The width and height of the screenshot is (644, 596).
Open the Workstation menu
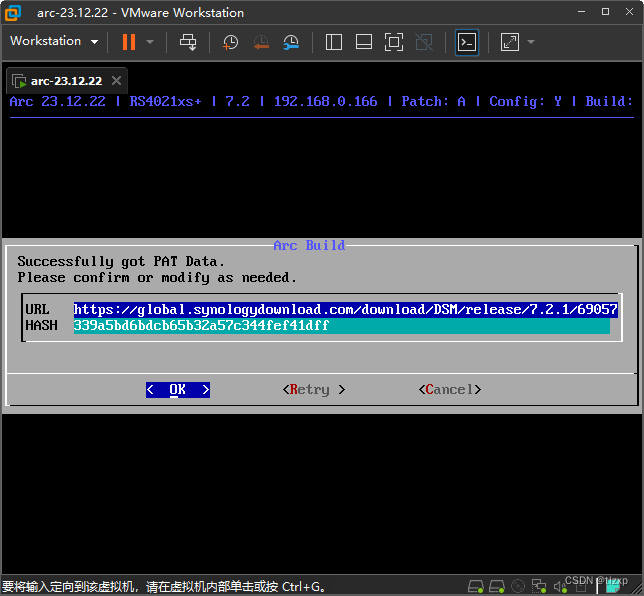click(54, 41)
